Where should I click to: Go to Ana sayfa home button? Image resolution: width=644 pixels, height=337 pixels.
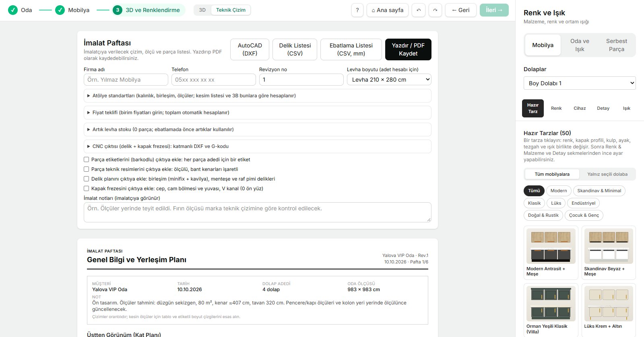click(x=388, y=10)
